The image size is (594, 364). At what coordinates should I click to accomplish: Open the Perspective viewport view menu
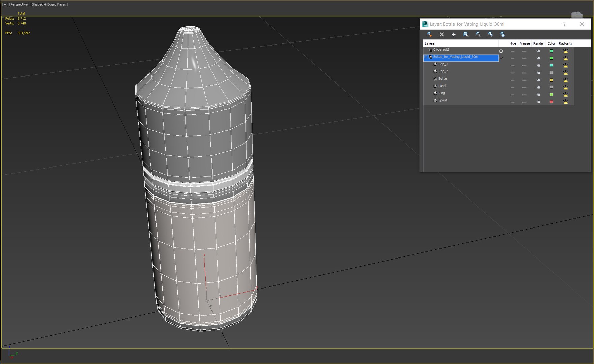[x=19, y=4]
